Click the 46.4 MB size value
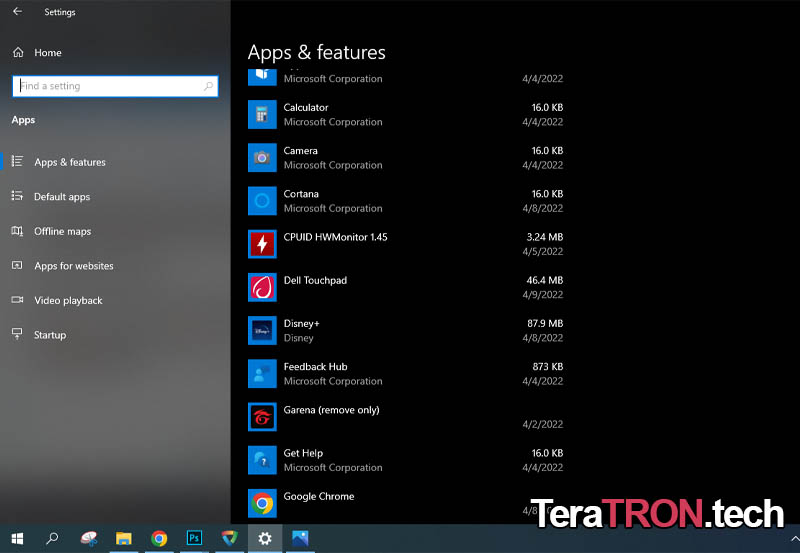The image size is (800, 553). 544,280
